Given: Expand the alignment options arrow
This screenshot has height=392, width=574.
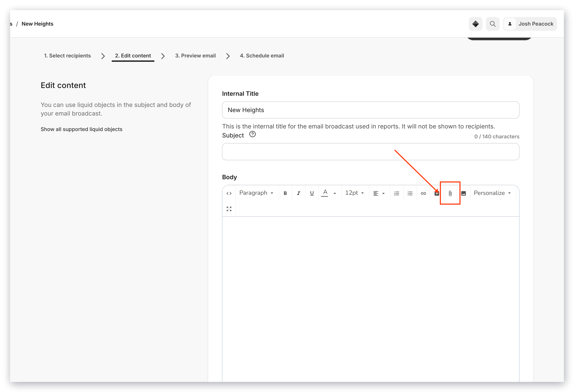Looking at the screenshot, I should pyautogui.click(x=384, y=194).
